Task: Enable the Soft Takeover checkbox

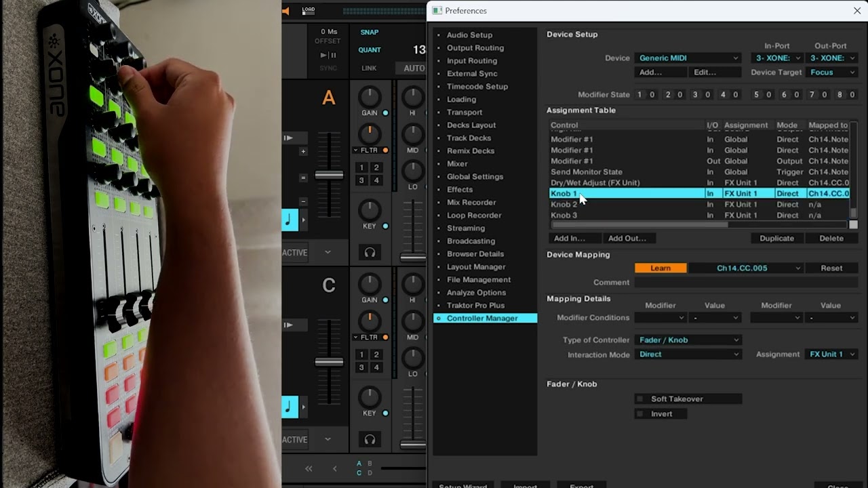Action: click(639, 399)
